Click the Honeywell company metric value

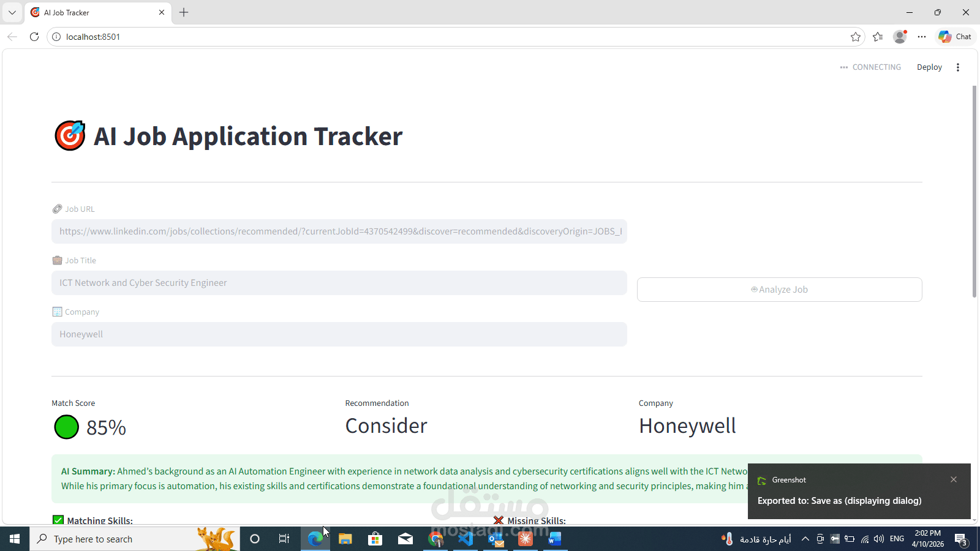pyautogui.click(x=687, y=425)
